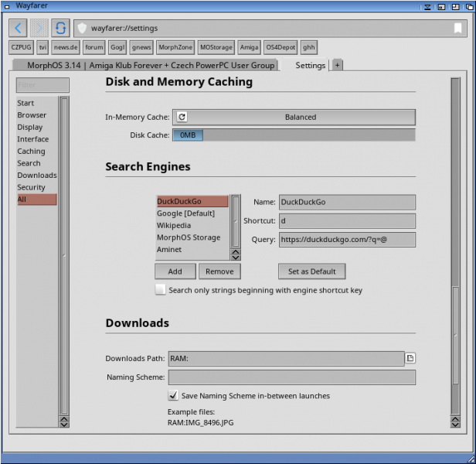This screenshot has width=476, height=464.
Task: Open Amiga bookmark button
Action: tap(250, 47)
